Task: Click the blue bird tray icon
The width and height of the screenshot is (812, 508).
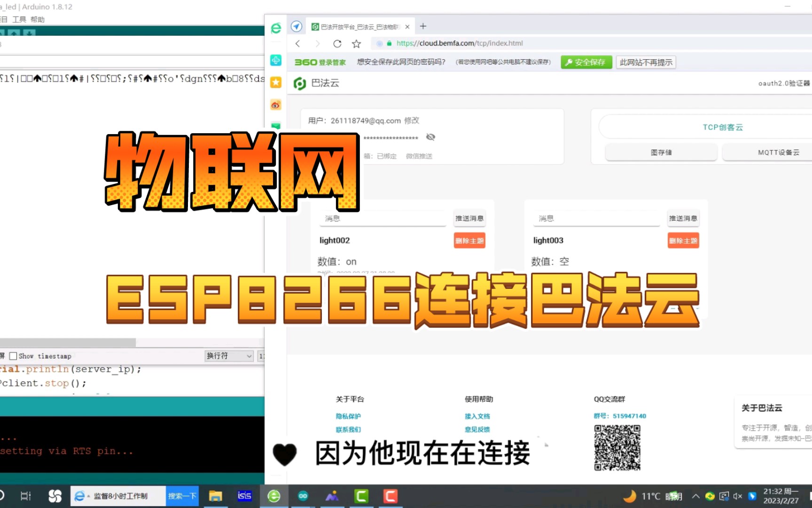Action: tap(752, 496)
